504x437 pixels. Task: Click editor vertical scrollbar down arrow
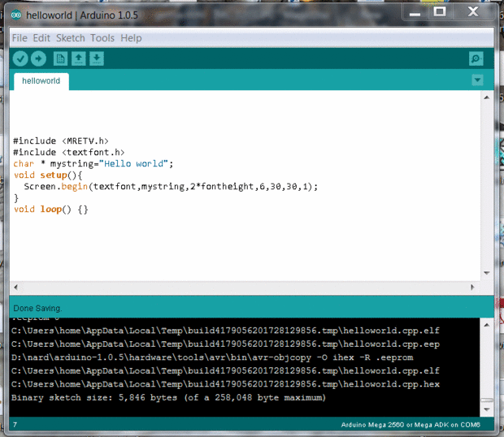(x=487, y=273)
